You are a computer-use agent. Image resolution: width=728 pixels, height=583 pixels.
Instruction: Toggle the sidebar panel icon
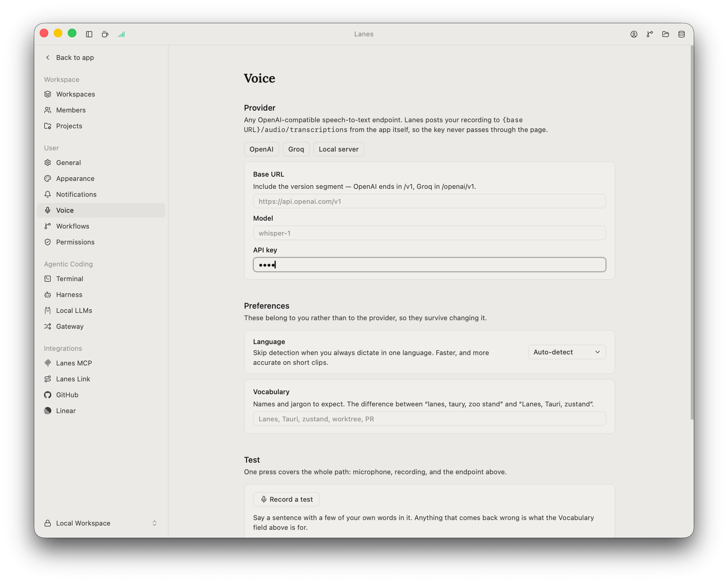(x=89, y=34)
